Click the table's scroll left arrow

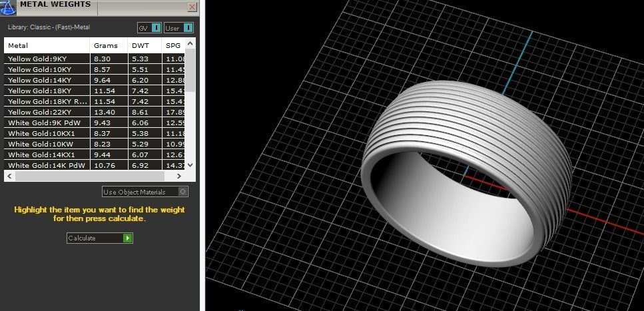click(x=9, y=176)
